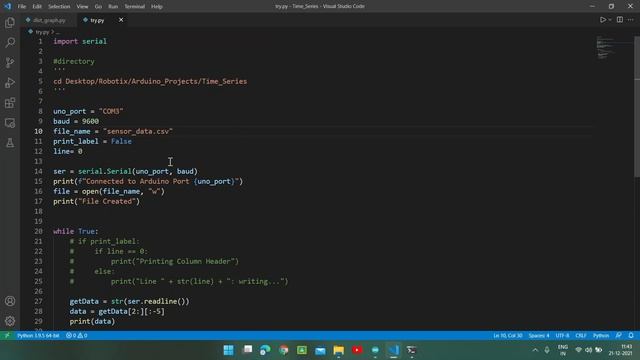
Task: Open the View menu
Action: point(82,7)
